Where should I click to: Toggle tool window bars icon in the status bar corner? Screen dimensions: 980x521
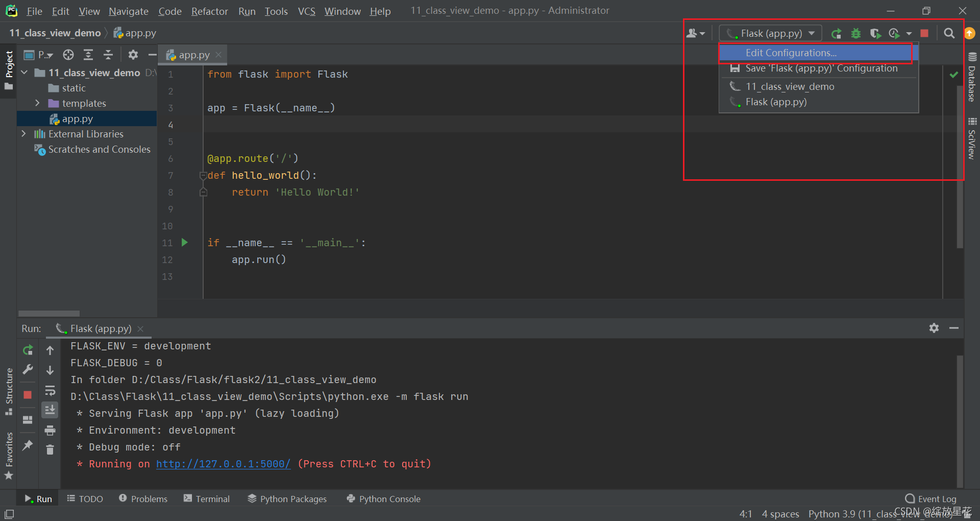pyautogui.click(x=9, y=514)
